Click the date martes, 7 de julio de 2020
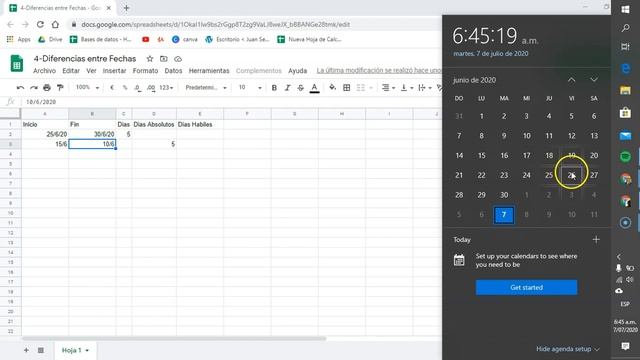Screen dimensions: 640x360 pos(491,53)
